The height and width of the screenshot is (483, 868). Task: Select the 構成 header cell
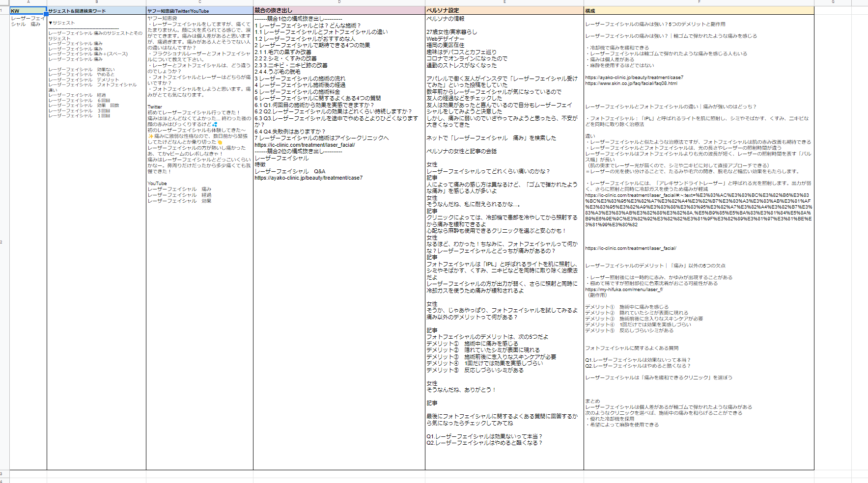pyautogui.click(x=699, y=10)
